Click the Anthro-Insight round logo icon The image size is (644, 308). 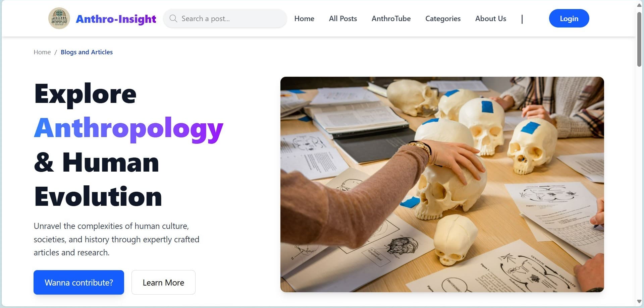(59, 18)
